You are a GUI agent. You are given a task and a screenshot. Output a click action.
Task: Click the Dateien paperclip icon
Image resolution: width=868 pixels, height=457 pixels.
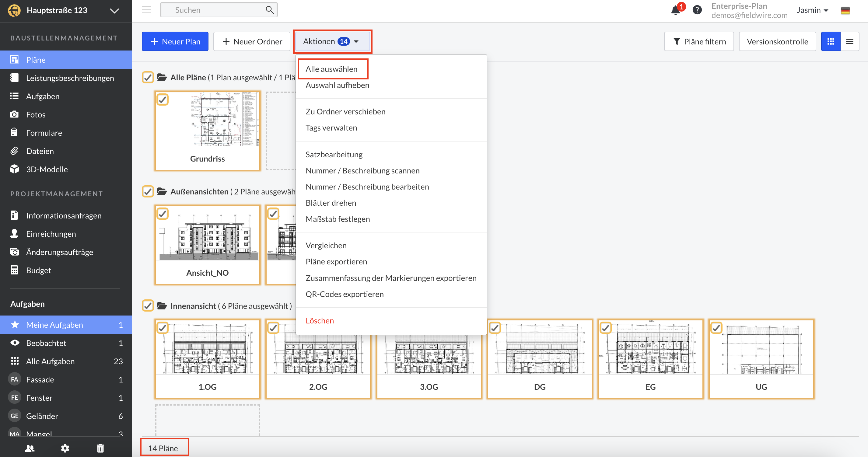14,151
